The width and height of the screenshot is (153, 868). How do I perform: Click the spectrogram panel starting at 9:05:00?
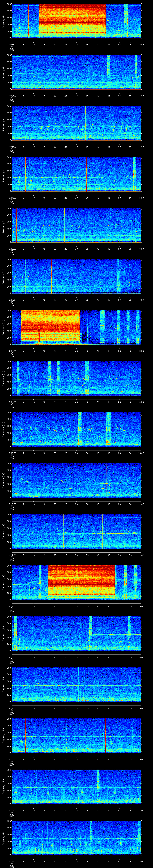(77, 225)
